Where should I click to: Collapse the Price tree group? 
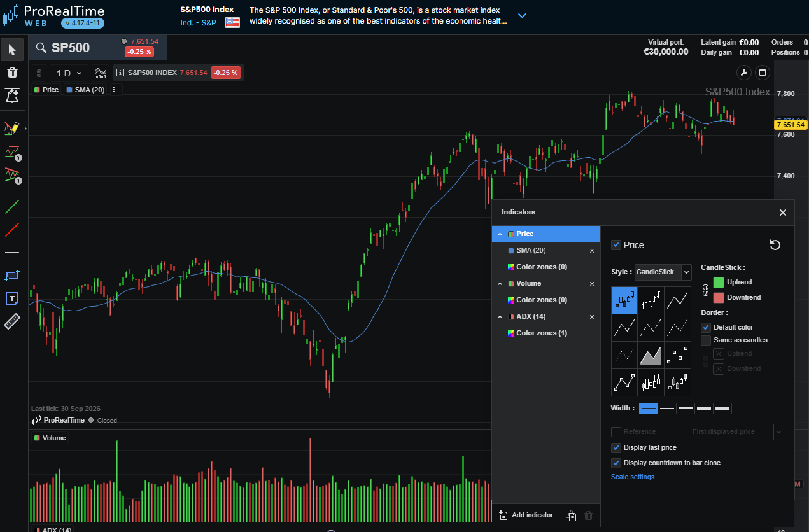pyautogui.click(x=500, y=234)
